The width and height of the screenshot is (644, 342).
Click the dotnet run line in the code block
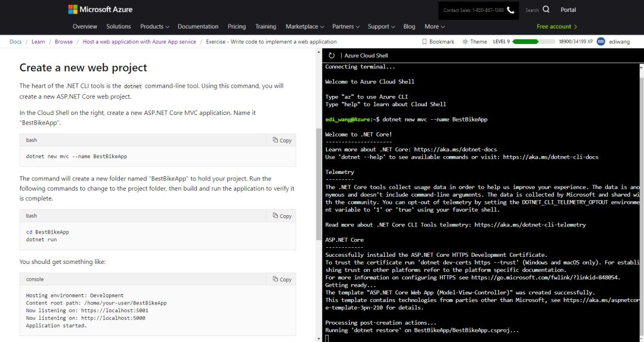tap(42, 240)
